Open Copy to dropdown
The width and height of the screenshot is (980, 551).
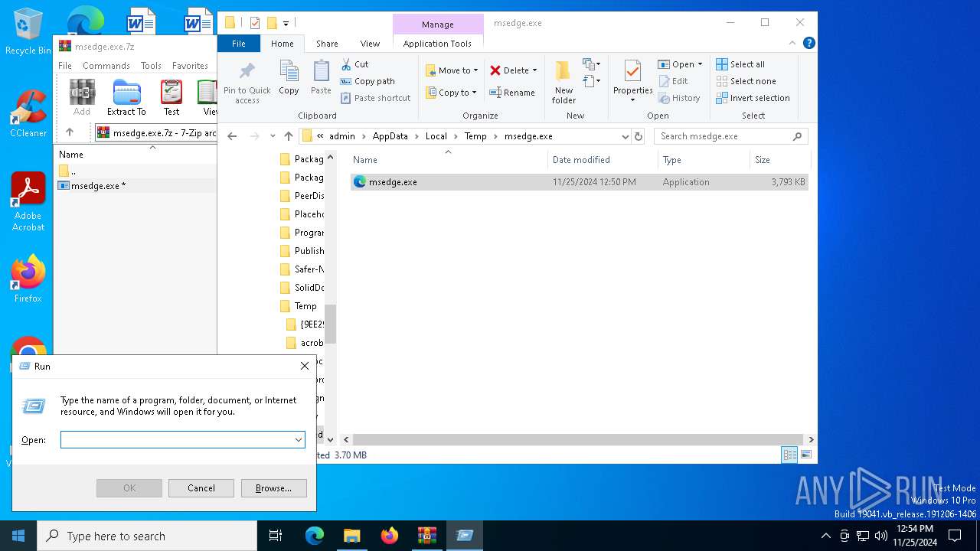click(x=451, y=93)
